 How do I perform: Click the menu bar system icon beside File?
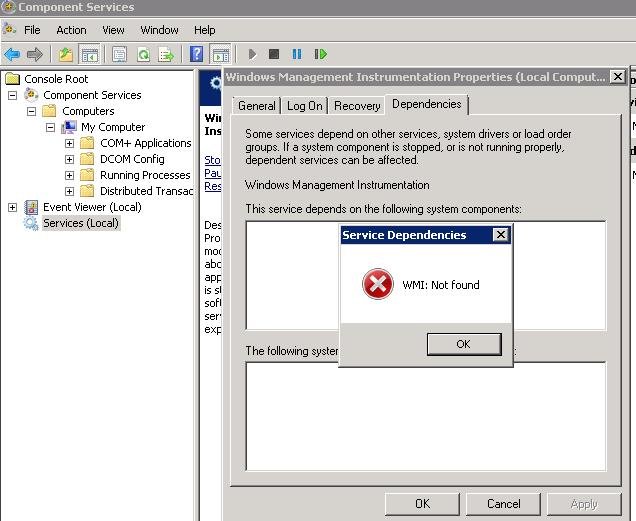(9, 29)
